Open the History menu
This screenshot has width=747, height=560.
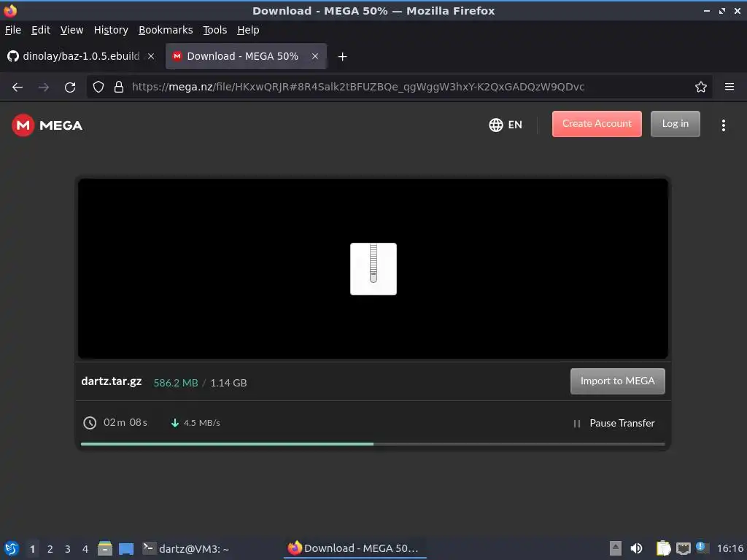tap(111, 30)
